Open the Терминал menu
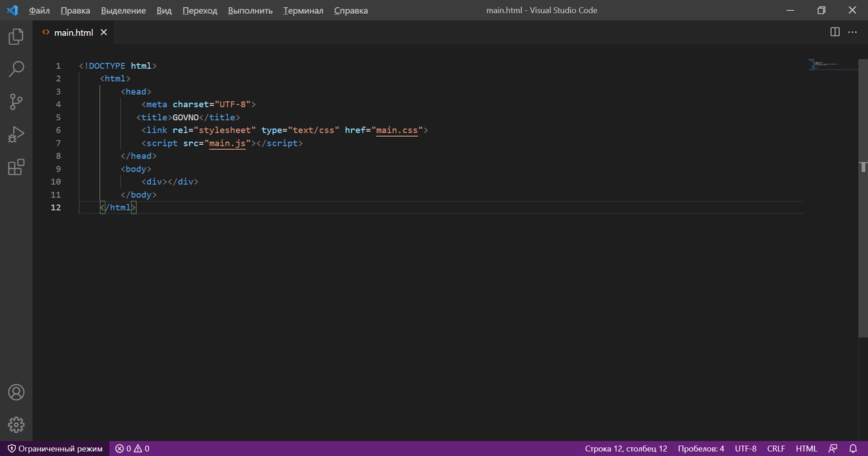Screen dimensions: 868x456 coord(304,11)
